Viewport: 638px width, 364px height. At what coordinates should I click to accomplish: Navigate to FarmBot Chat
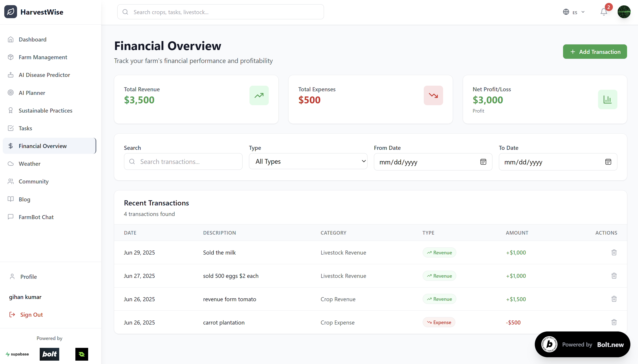pyautogui.click(x=36, y=217)
